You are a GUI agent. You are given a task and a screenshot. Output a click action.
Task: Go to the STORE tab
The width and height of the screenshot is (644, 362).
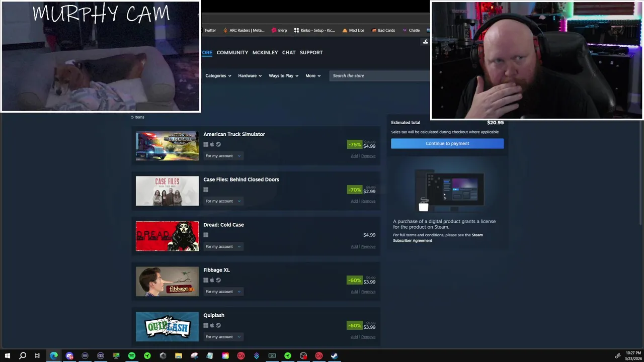pyautogui.click(x=207, y=52)
